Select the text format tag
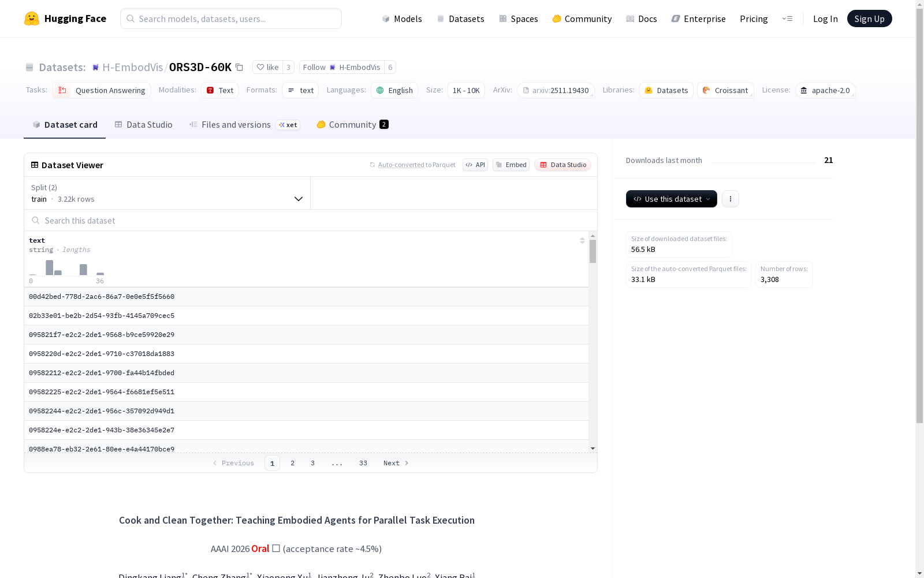Screen dimensions: 924x578 coord(300,90)
